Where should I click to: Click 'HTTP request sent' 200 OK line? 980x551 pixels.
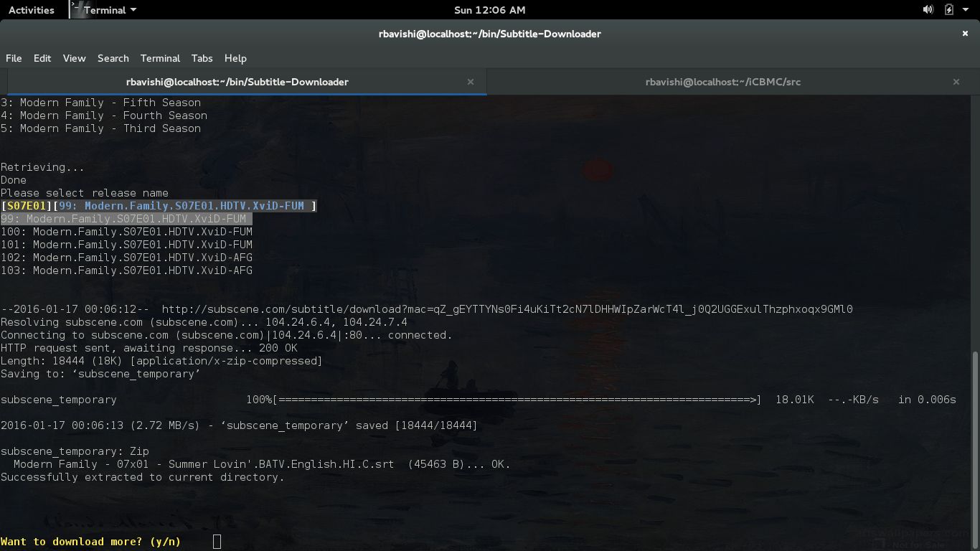149,348
